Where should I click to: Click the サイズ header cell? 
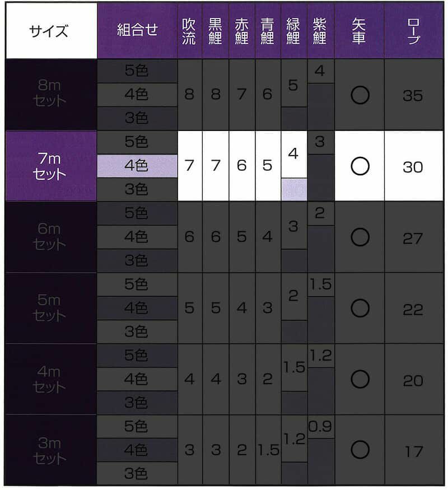[x=51, y=31]
